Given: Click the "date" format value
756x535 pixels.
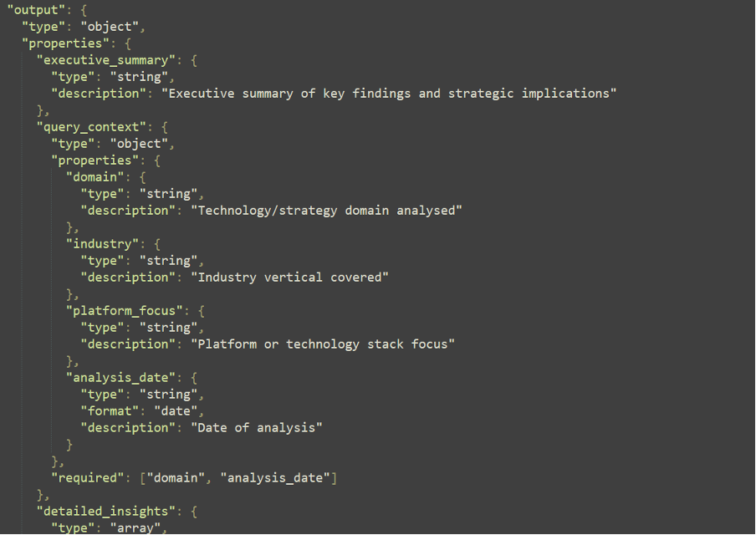Looking at the screenshot, I should [x=176, y=411].
